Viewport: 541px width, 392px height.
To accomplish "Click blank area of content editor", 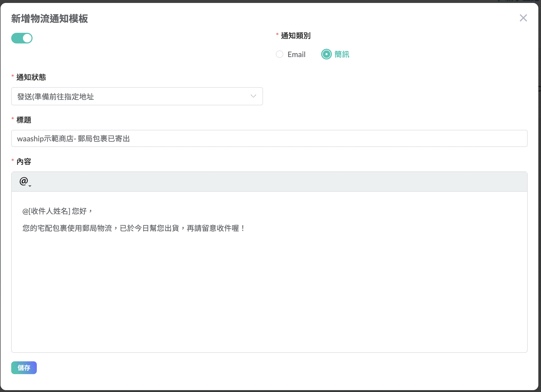I will click(269, 293).
